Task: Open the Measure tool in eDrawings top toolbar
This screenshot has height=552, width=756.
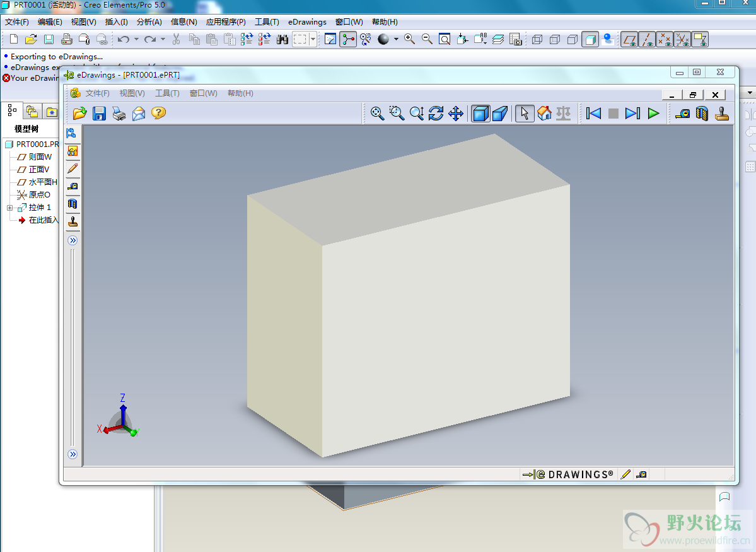Action: [682, 114]
